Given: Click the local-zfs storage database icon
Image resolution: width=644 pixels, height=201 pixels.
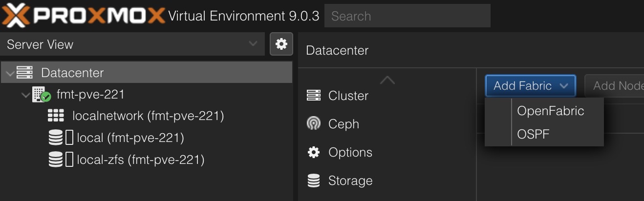Looking at the screenshot, I should [56, 160].
